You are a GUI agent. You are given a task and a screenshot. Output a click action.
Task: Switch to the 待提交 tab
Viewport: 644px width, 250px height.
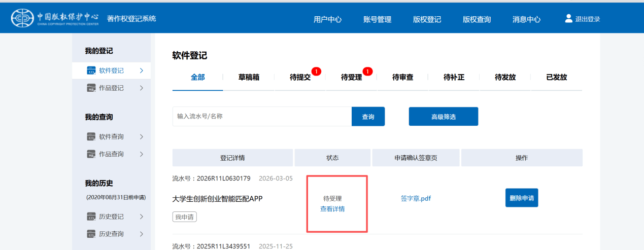[300, 78]
